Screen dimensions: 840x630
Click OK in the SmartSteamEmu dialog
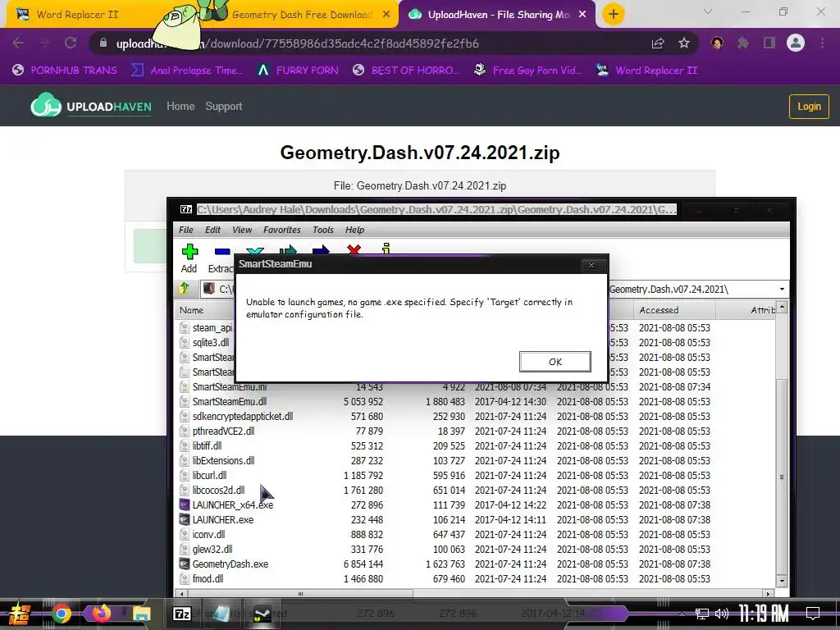pyautogui.click(x=555, y=362)
